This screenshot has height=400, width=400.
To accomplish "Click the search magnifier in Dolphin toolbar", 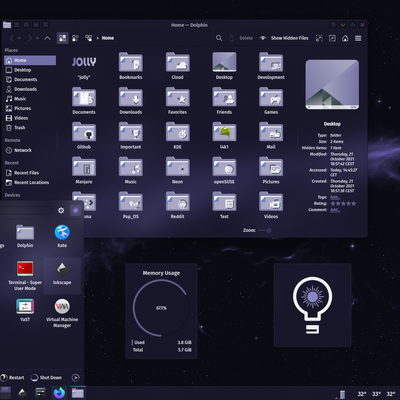I will pos(219,38).
